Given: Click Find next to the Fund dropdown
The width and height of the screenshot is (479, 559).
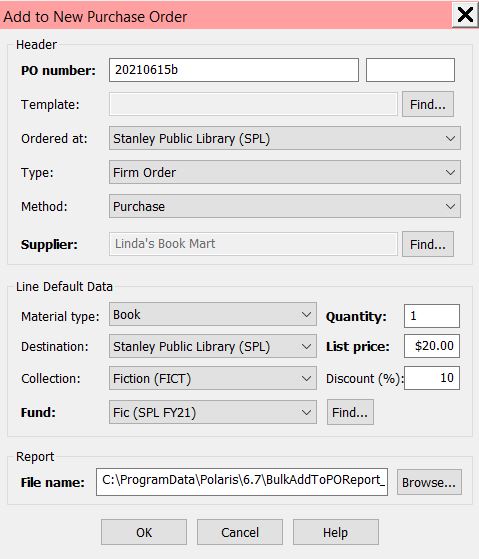Looking at the screenshot, I should 350,412.
